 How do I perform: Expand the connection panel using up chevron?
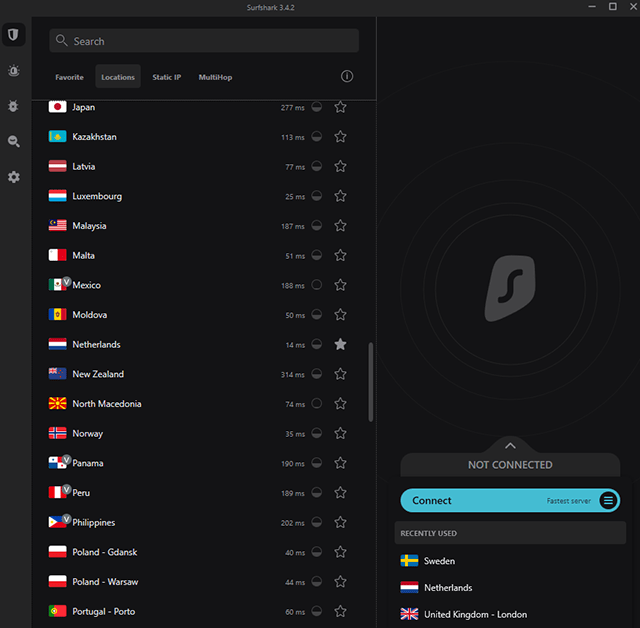510,446
